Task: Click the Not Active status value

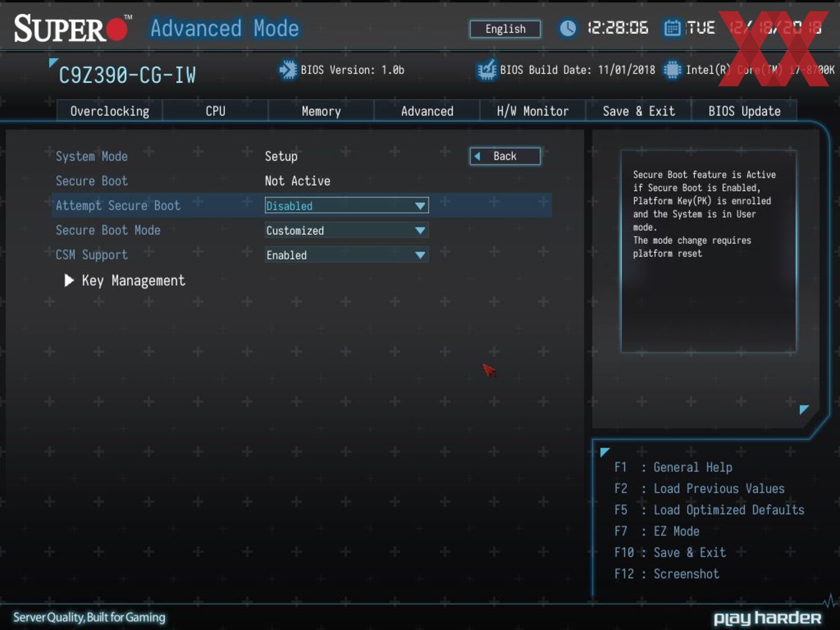Action: pyautogui.click(x=298, y=181)
